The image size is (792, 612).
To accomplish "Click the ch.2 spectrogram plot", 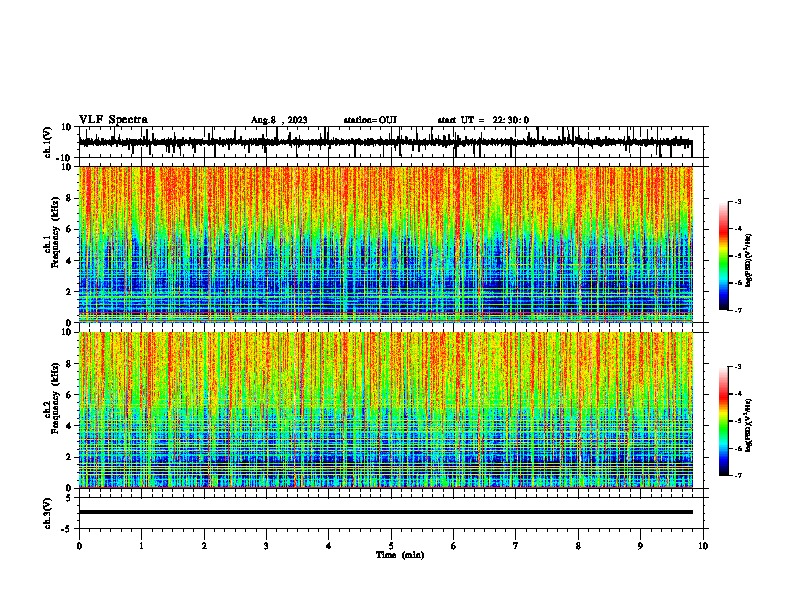I will click(x=386, y=410).
